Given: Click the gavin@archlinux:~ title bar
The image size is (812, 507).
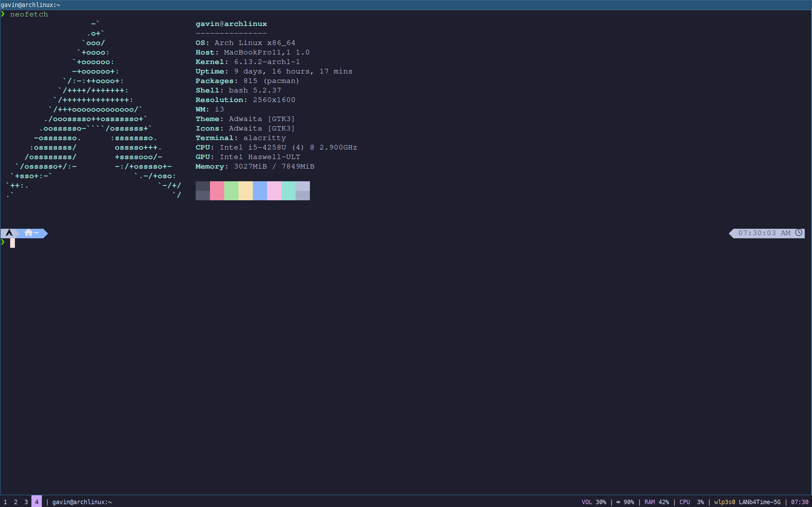Looking at the screenshot, I should (x=30, y=5).
